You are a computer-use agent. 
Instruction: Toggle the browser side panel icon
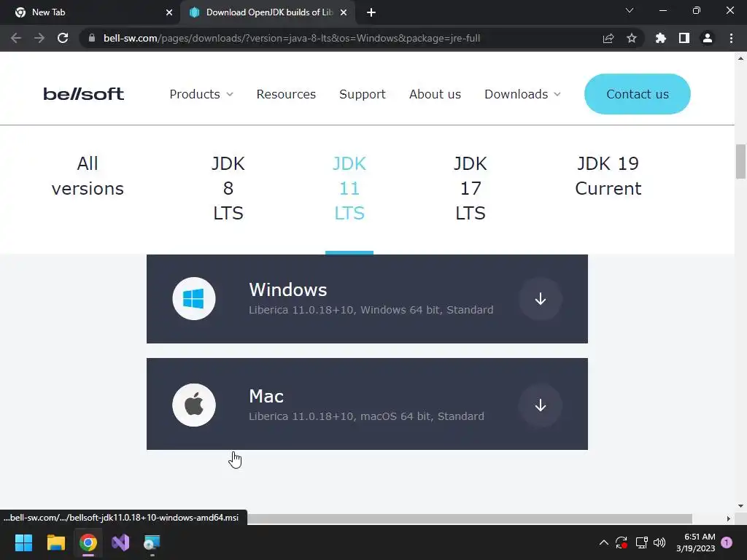click(684, 38)
